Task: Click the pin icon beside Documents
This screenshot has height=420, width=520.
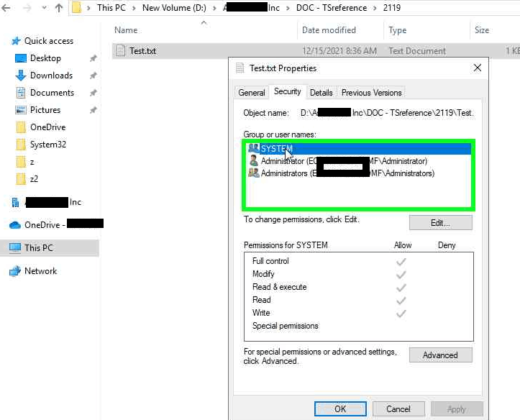Action: tap(93, 93)
